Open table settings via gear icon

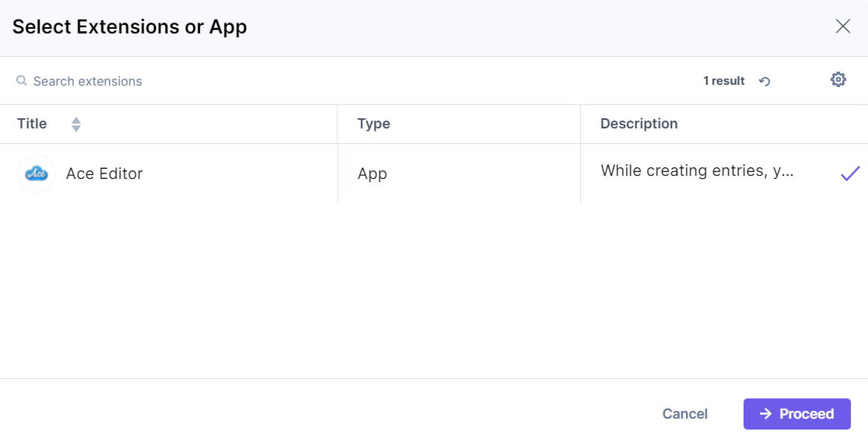(x=838, y=79)
